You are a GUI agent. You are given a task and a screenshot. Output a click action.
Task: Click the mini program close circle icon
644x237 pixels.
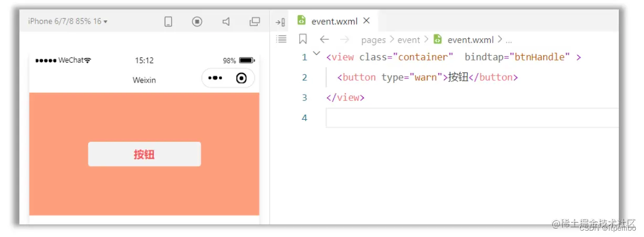(x=241, y=78)
